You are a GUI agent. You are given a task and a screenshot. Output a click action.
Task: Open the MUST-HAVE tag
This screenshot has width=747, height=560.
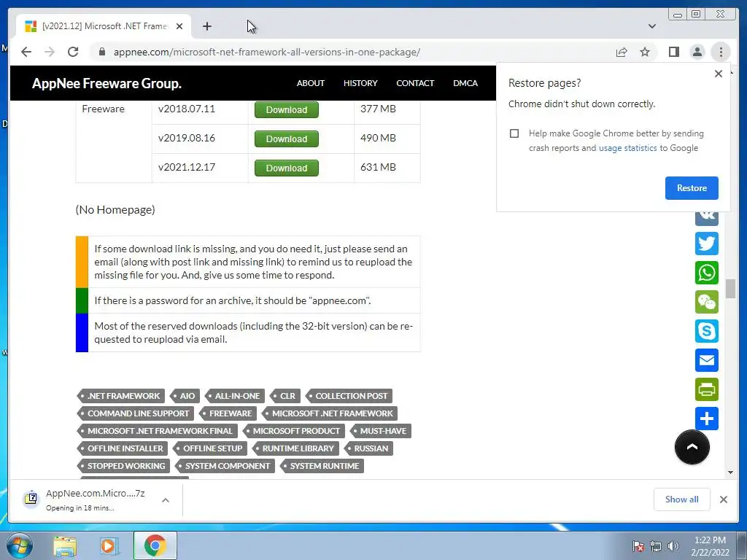(x=380, y=431)
